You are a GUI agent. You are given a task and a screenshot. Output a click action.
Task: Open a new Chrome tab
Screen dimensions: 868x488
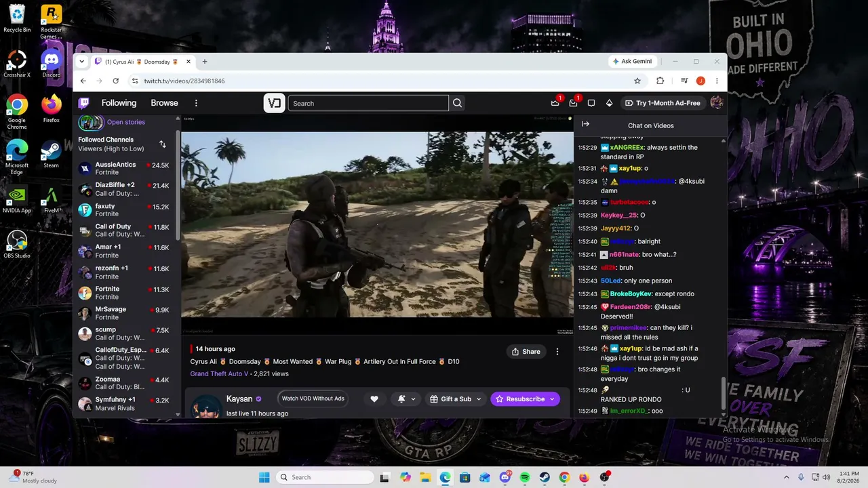coord(204,62)
